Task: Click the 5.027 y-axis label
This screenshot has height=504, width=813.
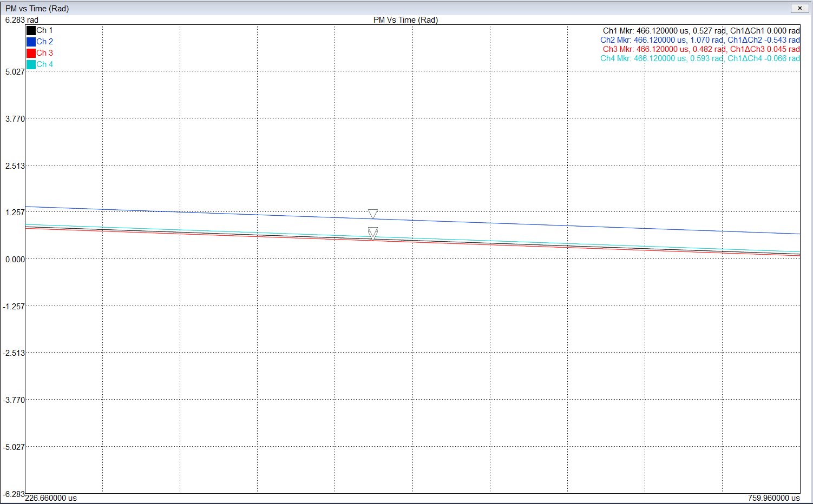Action: click(15, 71)
